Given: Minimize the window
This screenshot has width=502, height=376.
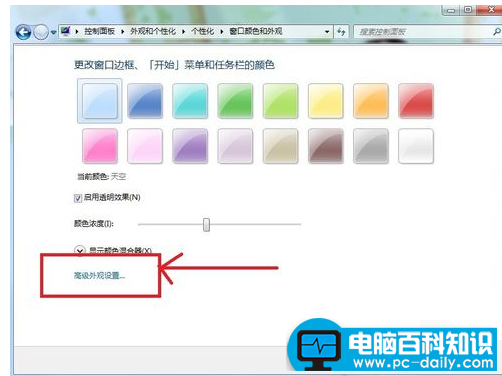Looking at the screenshot, I should (451, 10).
